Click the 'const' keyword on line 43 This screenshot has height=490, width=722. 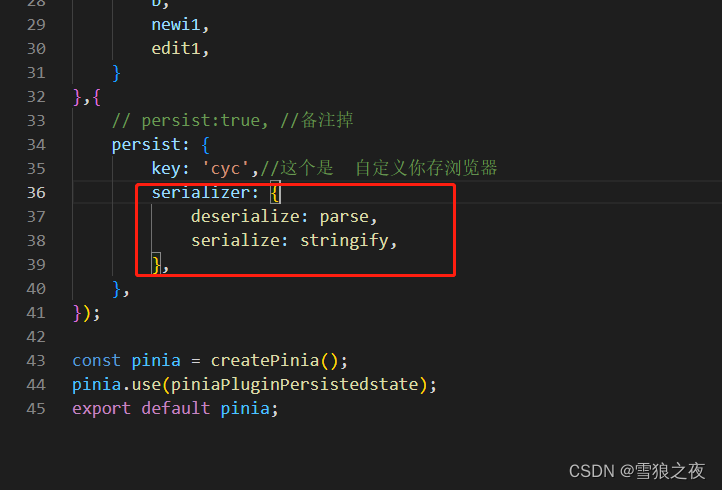96,361
